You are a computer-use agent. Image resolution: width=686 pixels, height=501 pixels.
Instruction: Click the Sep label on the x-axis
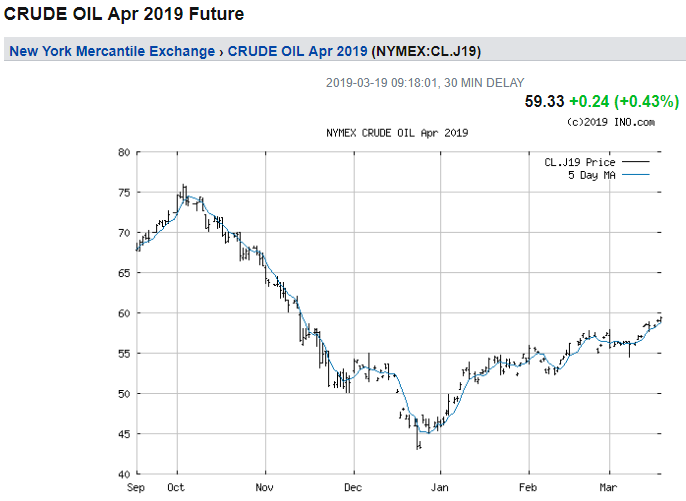137,489
